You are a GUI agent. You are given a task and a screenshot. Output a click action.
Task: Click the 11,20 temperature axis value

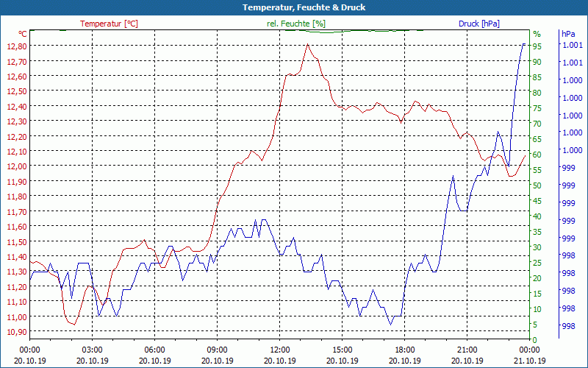pyautogui.click(x=17, y=286)
